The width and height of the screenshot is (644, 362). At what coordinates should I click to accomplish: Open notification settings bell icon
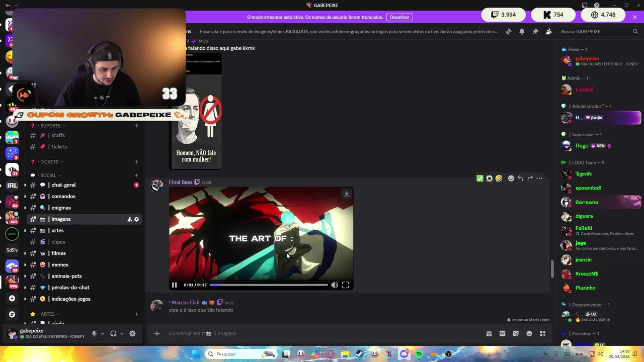[522, 31]
